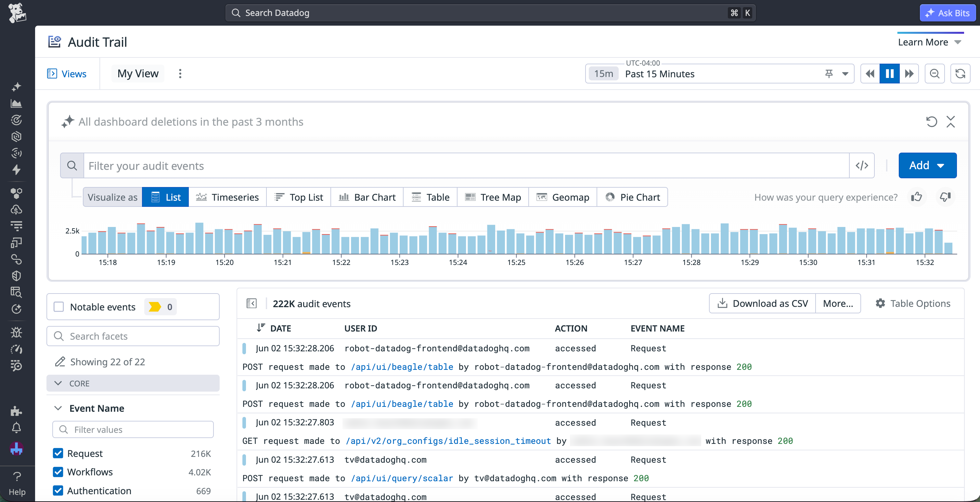The width and height of the screenshot is (980, 502).
Task: Open the lightning bolt sidebar icon
Action: coord(16,170)
